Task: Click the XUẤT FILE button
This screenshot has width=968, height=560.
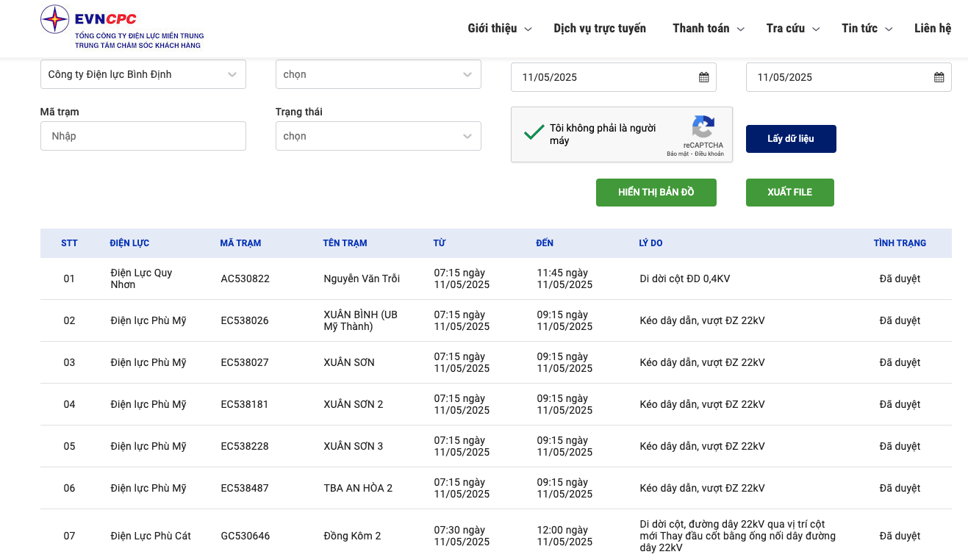Action: (789, 192)
